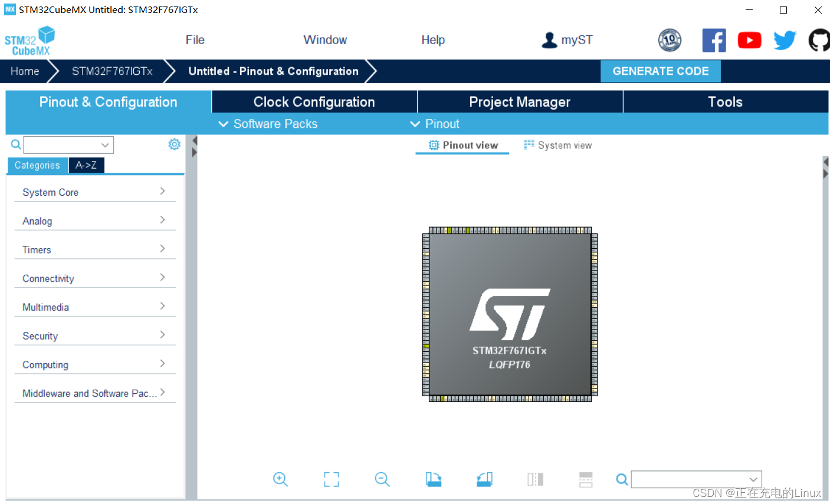Open the YouTube icon link

coord(749,40)
